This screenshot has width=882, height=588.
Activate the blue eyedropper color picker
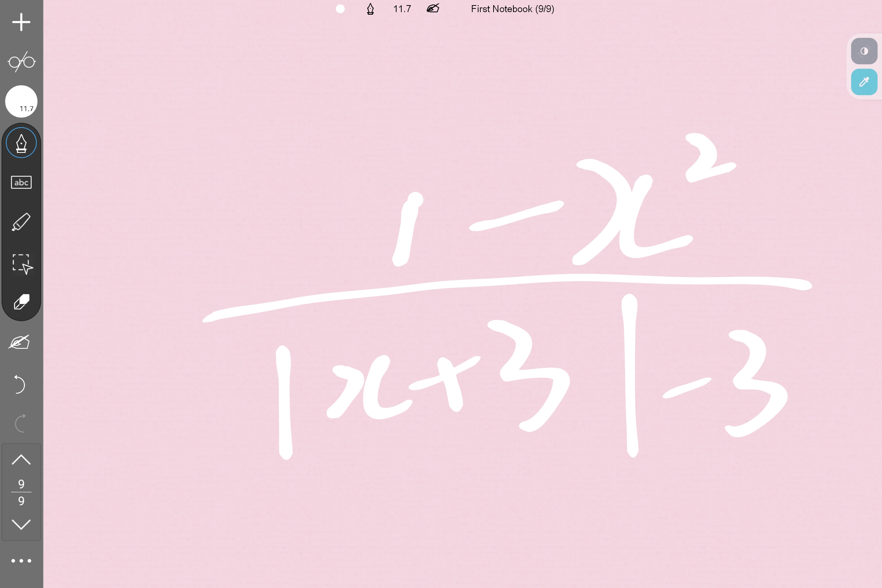[x=864, y=82]
